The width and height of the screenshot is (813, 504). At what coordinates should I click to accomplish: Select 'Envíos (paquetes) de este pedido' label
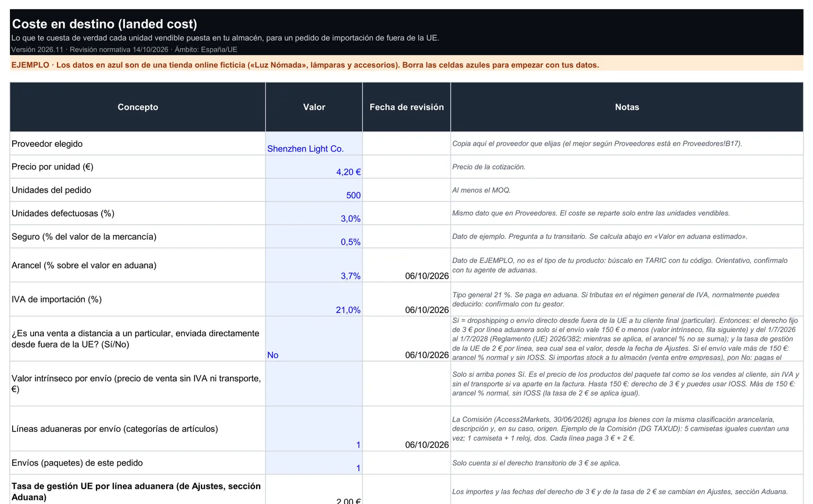point(77,463)
